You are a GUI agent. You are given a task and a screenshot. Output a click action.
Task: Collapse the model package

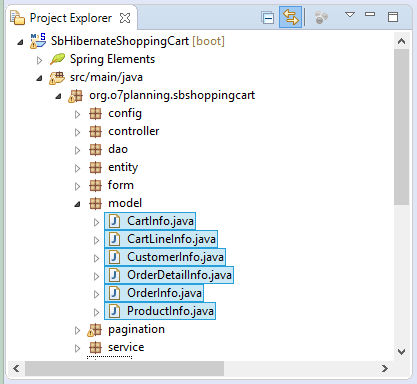[77, 204]
